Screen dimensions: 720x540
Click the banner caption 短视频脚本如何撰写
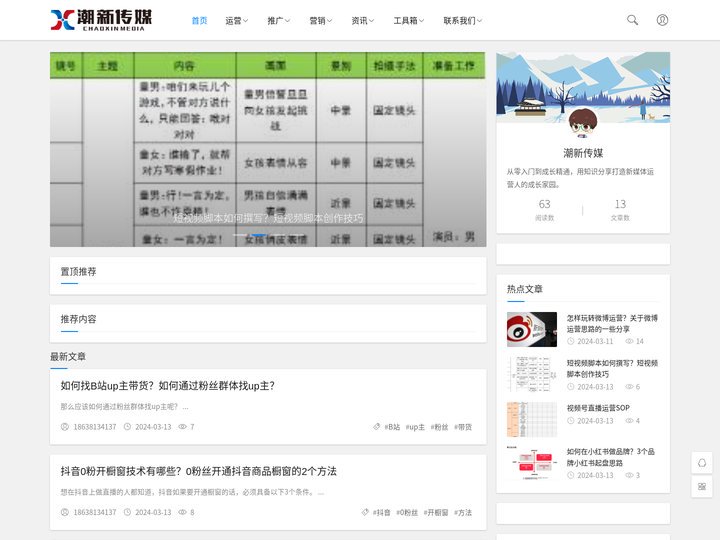(268, 218)
